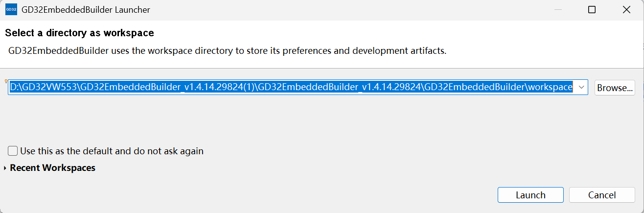Open the workspace path dropdown arrow

[x=581, y=87]
